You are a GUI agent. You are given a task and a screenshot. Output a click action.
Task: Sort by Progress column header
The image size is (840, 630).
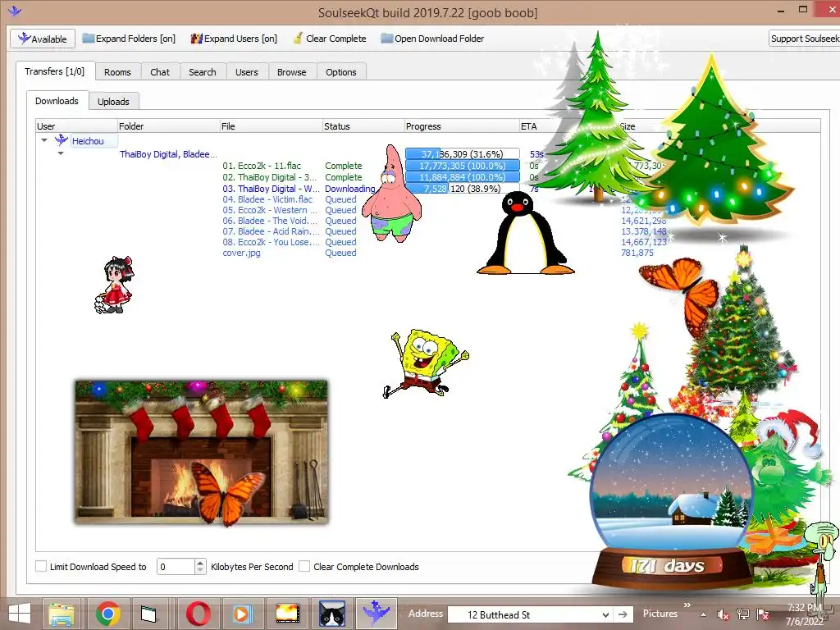[x=462, y=126]
